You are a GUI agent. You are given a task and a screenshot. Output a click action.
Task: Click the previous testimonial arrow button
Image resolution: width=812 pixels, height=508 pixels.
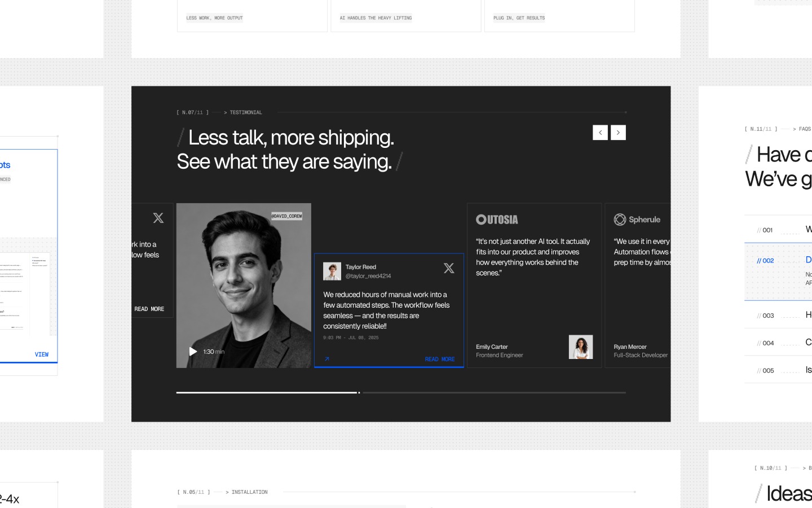pyautogui.click(x=600, y=133)
